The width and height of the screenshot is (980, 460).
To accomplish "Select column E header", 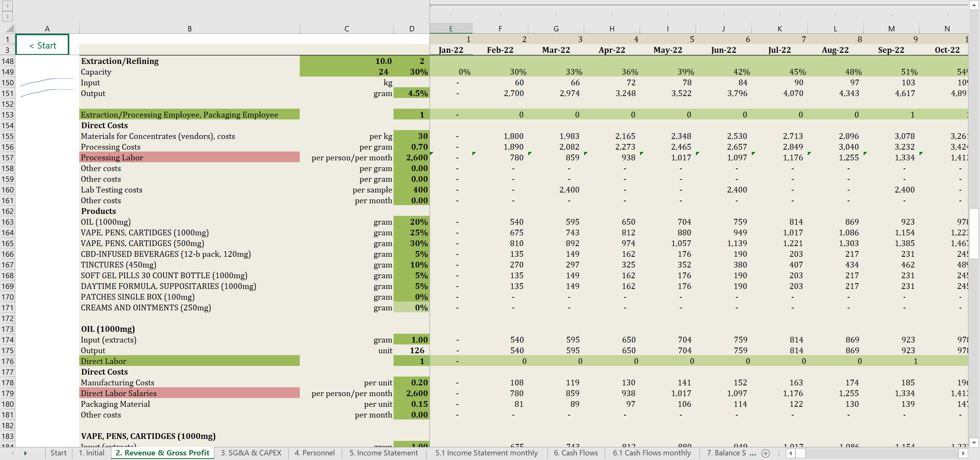I will pos(451,28).
